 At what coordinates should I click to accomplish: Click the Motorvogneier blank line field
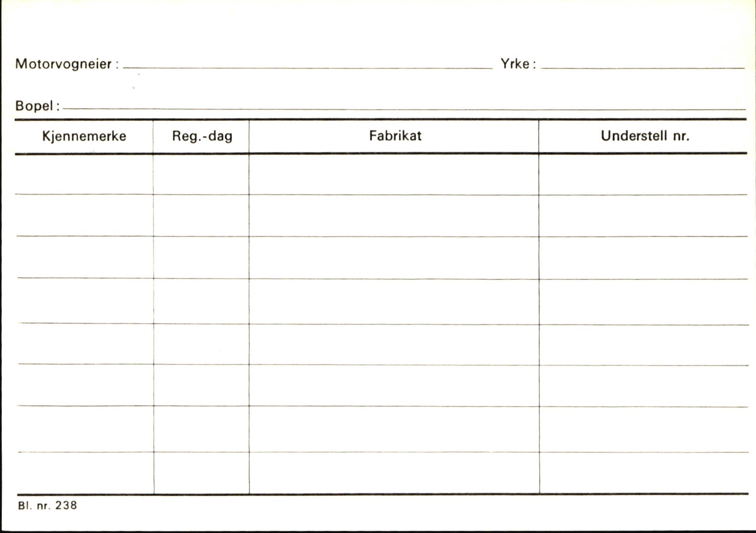coord(307,63)
